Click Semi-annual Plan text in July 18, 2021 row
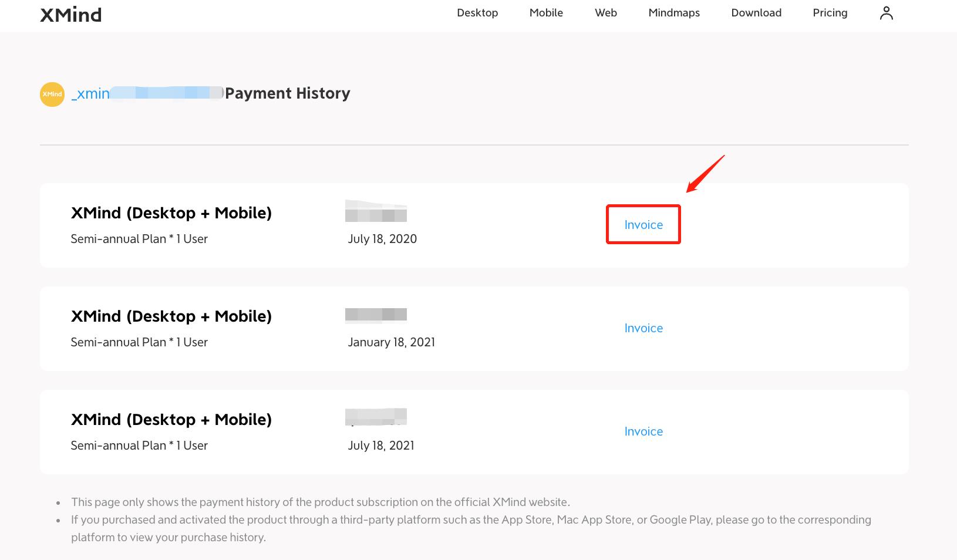 139,446
